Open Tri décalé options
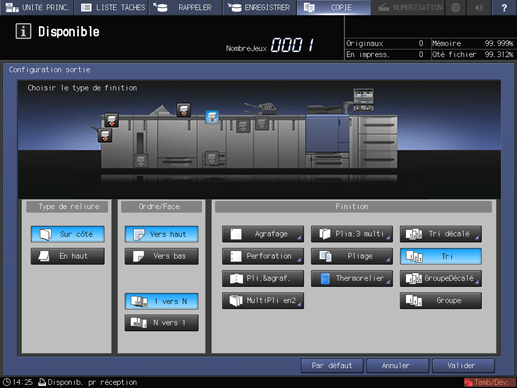The image size is (517, 388). click(x=441, y=234)
